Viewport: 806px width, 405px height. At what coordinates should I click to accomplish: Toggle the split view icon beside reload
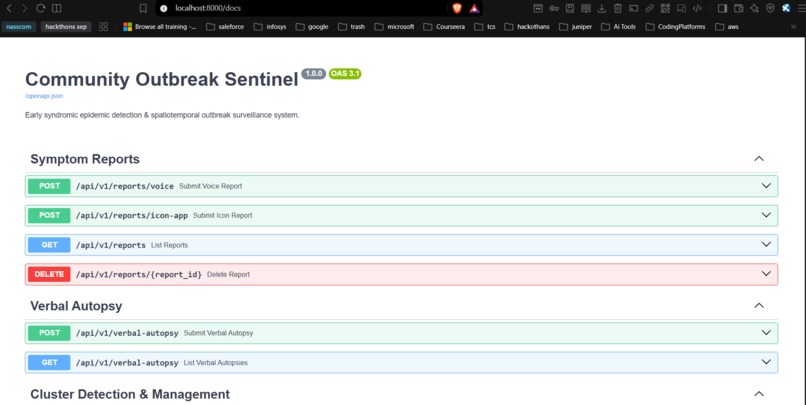pos(57,8)
